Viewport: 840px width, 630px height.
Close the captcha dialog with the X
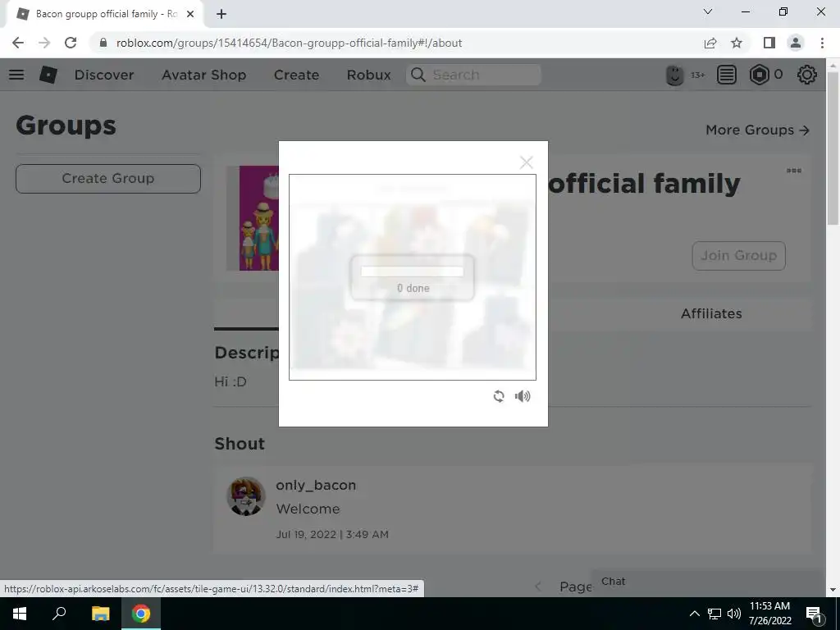tap(526, 162)
